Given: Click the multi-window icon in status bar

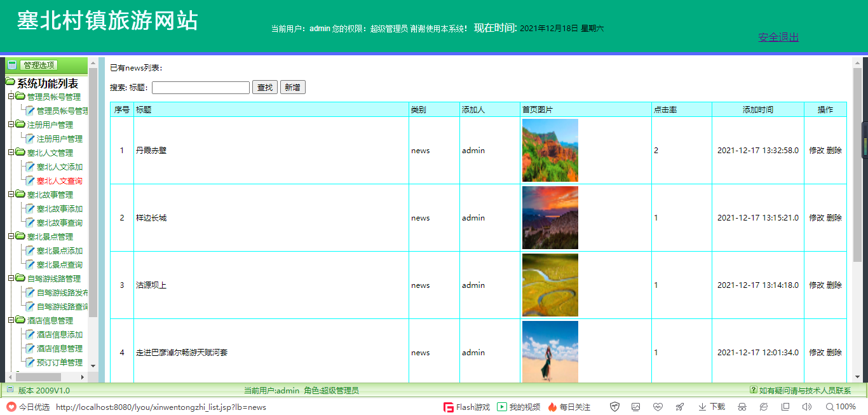Looking at the screenshot, I should point(785,407).
